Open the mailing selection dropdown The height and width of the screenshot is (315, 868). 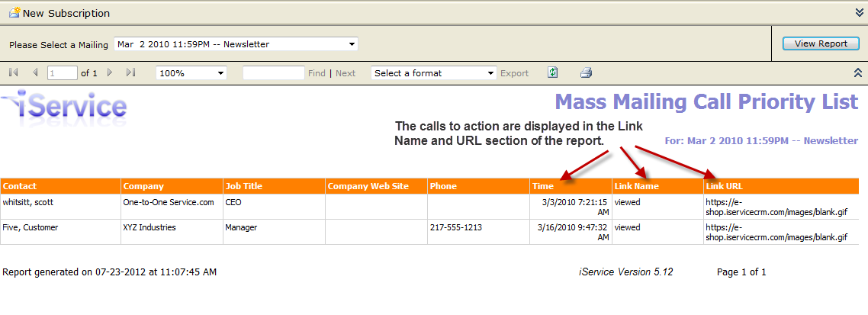point(352,44)
